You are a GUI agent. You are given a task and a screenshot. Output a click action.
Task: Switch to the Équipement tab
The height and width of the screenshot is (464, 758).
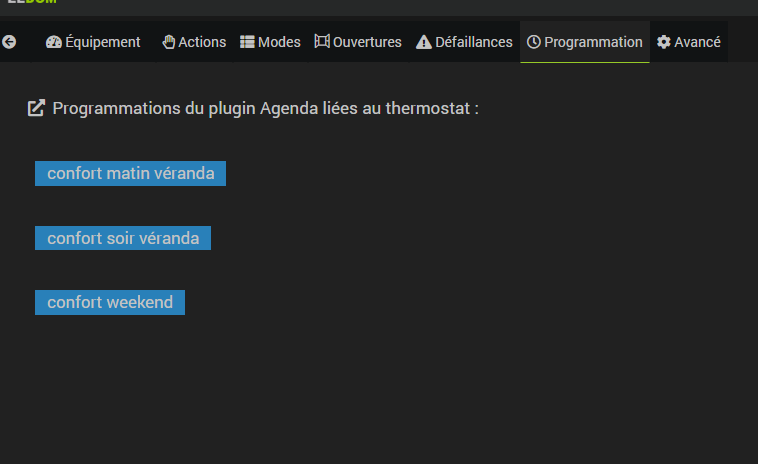coord(103,42)
